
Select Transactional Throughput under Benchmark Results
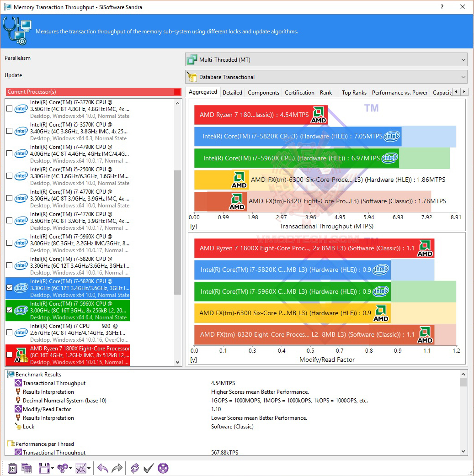point(54,383)
